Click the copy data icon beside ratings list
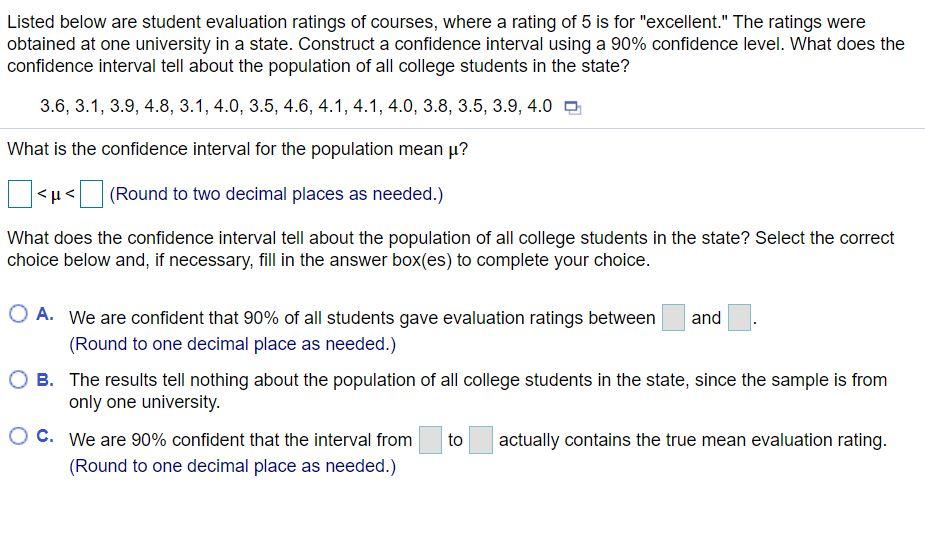925x547 pixels. (x=572, y=108)
